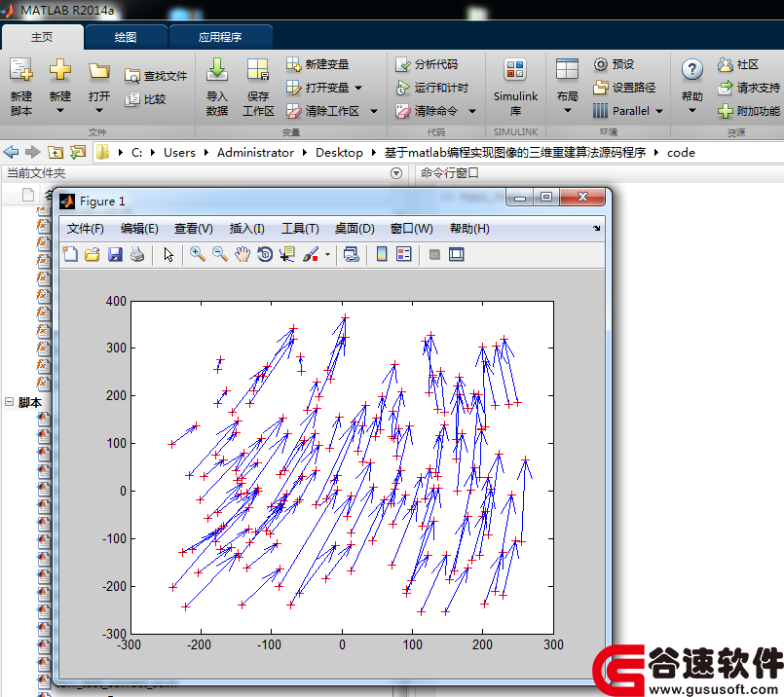Switch to the 应用程序 tab
This screenshot has height=697, width=784.
tap(220, 37)
